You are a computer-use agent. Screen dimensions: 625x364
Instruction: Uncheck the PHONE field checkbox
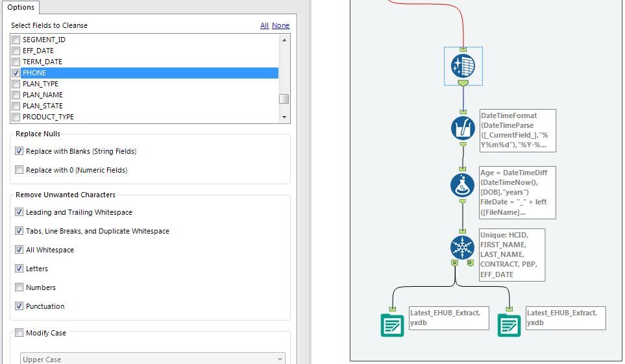click(16, 73)
